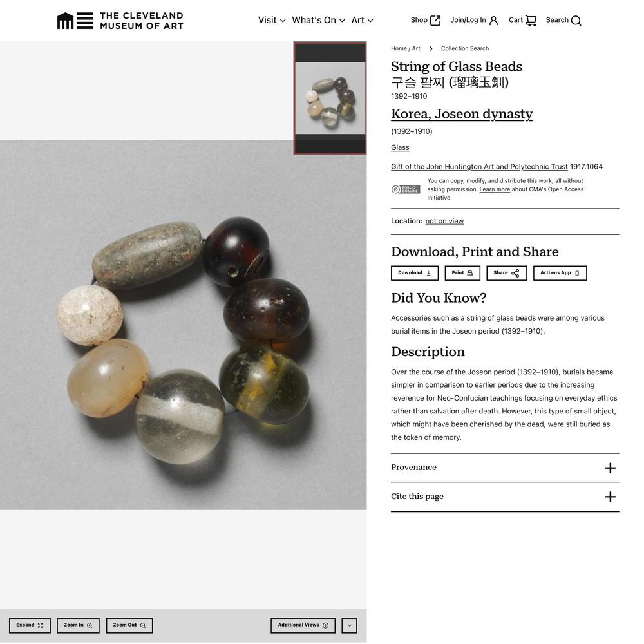Expand the image to fullscreen
Screen dimensions: 644x644
30,625
